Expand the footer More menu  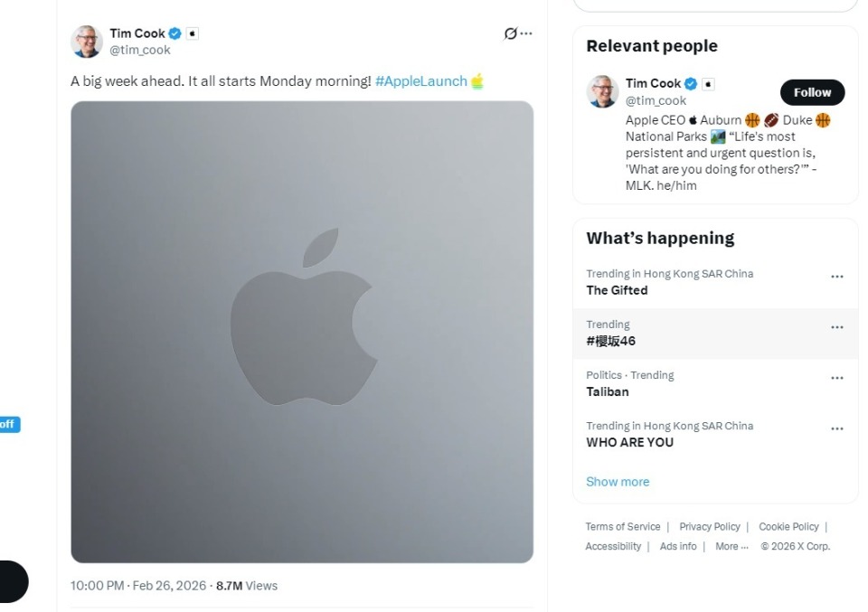click(x=731, y=547)
